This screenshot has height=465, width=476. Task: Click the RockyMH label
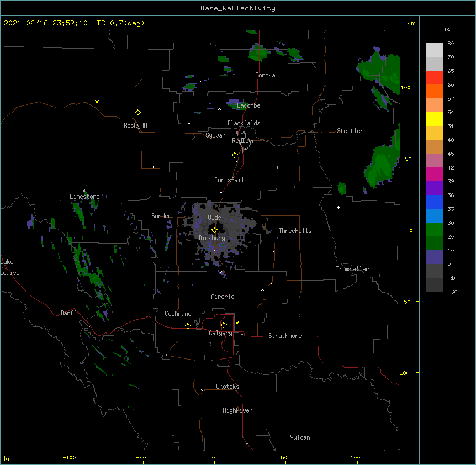[x=135, y=125]
